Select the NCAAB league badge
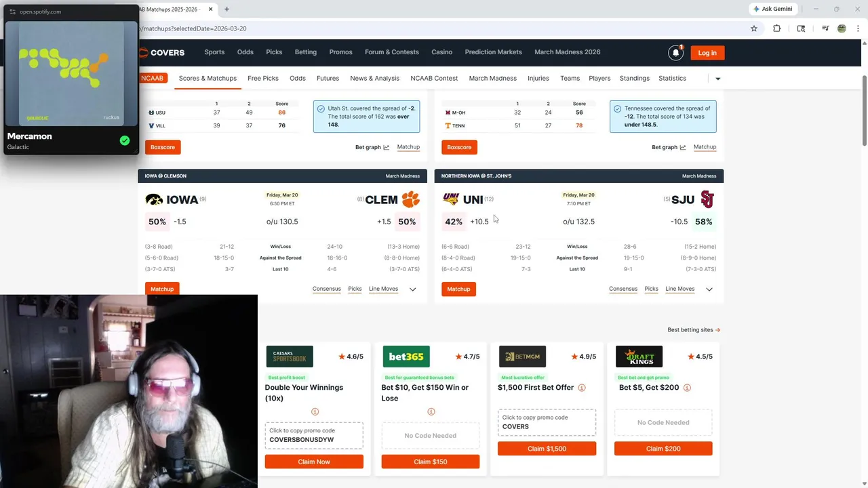This screenshot has height=488, width=868. 153,78
